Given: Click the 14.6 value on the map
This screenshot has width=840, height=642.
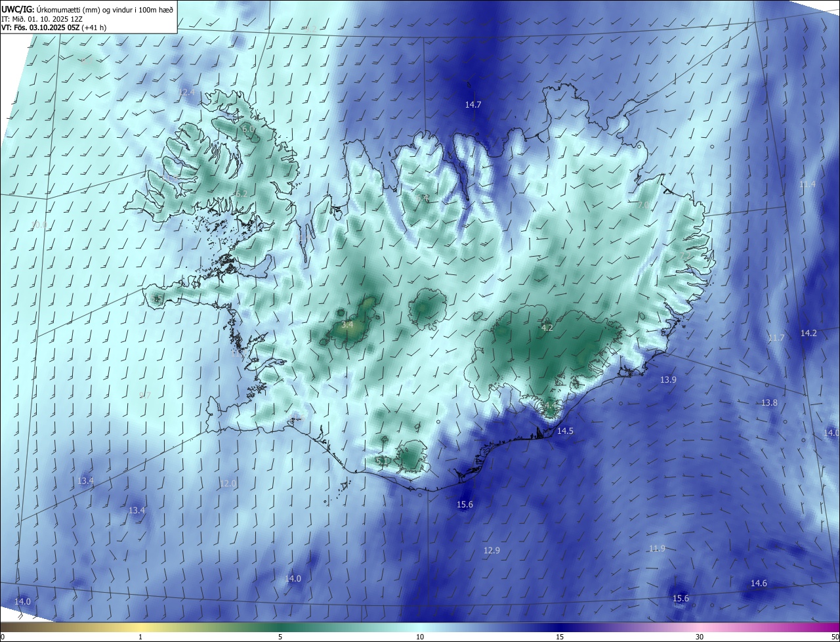Looking at the screenshot, I should click(759, 583).
